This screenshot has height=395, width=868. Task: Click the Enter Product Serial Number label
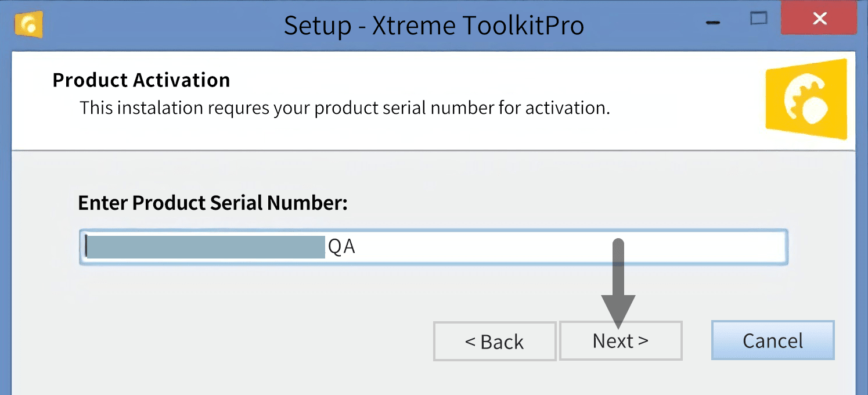click(x=213, y=202)
